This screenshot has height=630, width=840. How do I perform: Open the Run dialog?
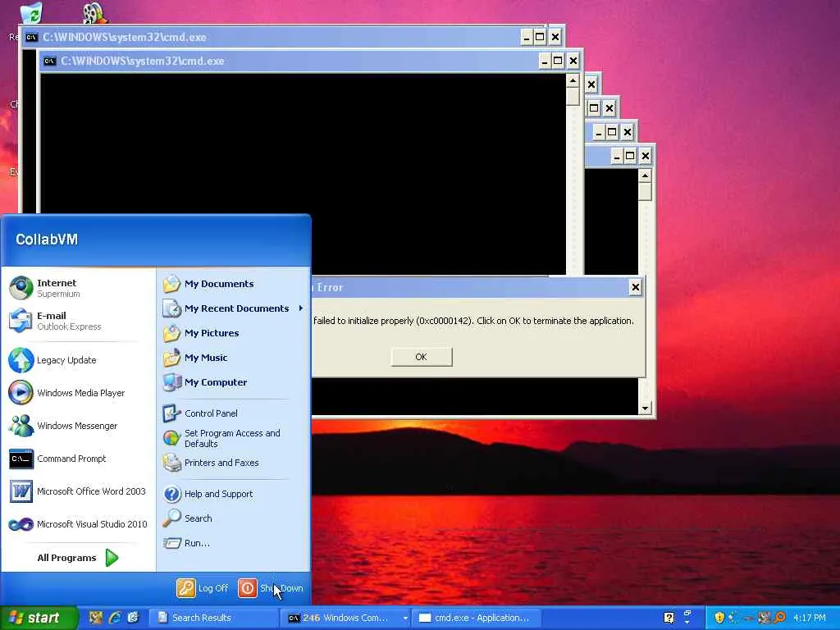tap(197, 543)
